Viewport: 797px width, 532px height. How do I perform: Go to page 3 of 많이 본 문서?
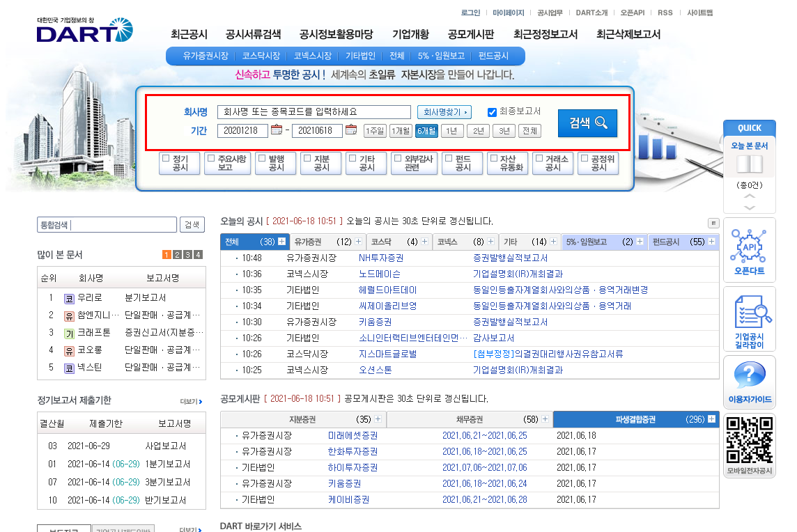[187, 255]
